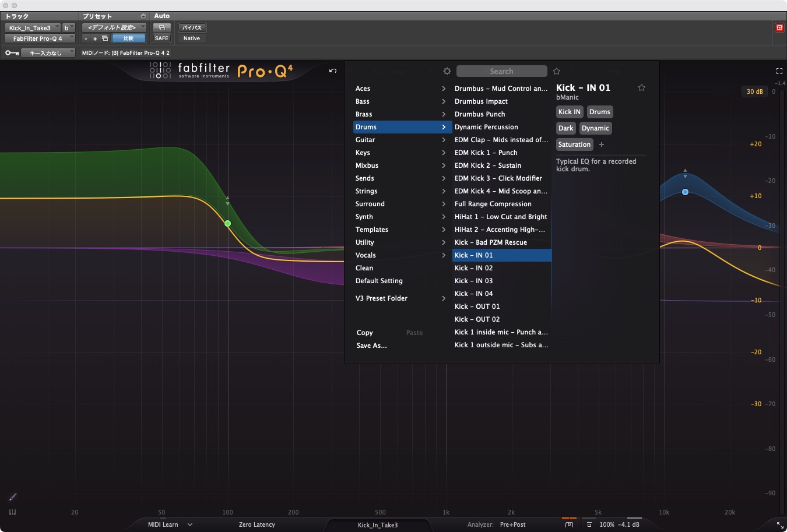Click the plugin window resize corner icon
Screen dimensions: 787x532
pos(780,525)
